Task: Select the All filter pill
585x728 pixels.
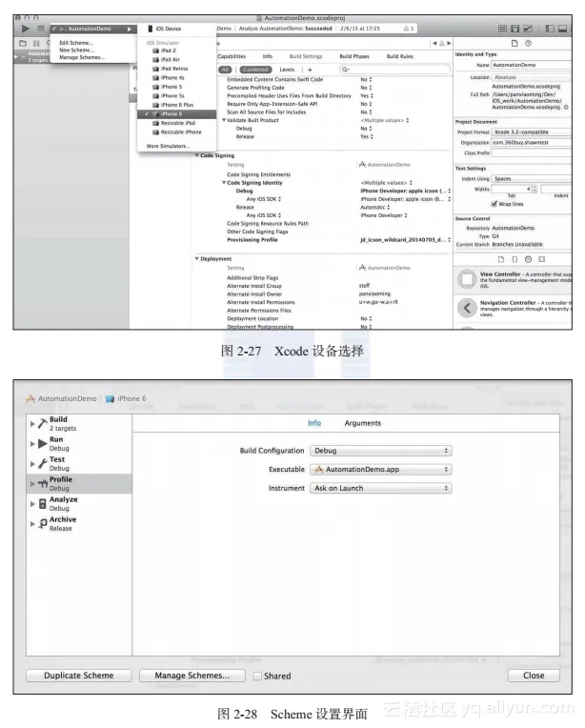Action: click(x=225, y=70)
